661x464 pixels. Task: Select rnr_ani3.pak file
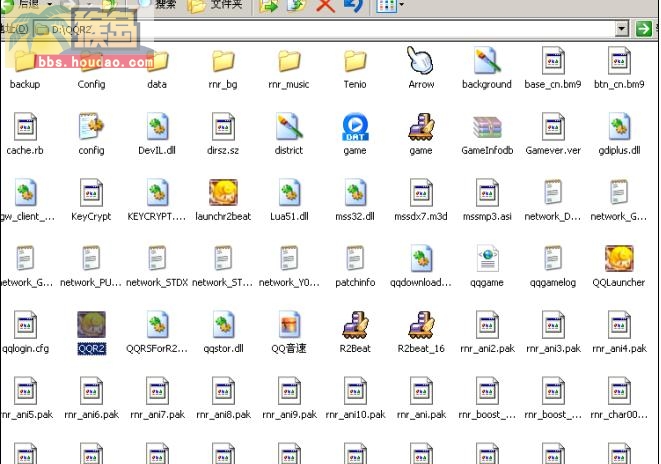[553, 333]
